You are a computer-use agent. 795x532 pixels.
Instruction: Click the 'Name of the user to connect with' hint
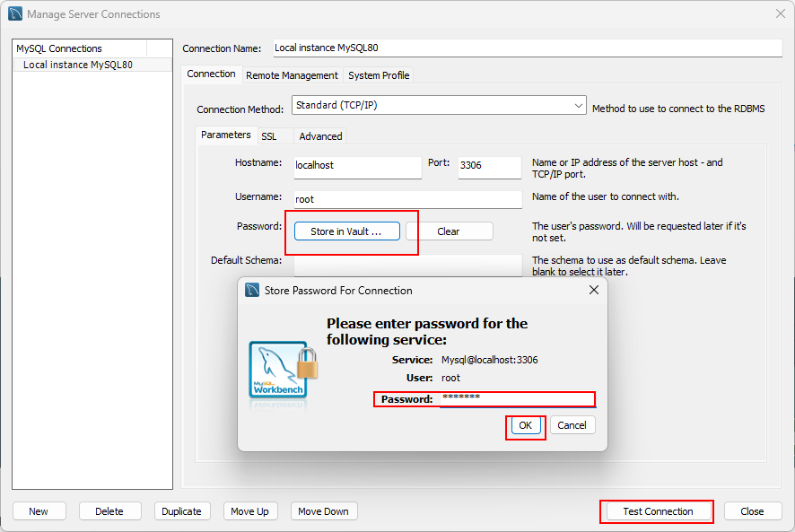(605, 196)
